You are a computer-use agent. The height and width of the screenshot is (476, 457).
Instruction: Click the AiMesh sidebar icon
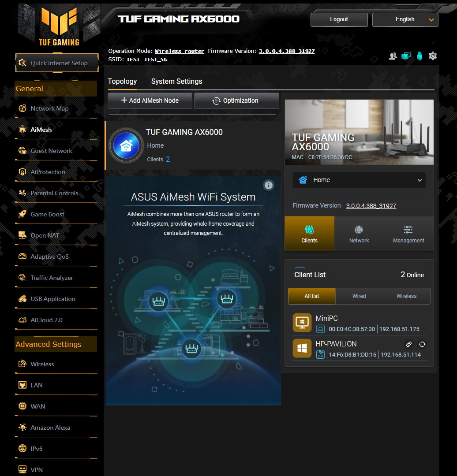[x=22, y=130]
